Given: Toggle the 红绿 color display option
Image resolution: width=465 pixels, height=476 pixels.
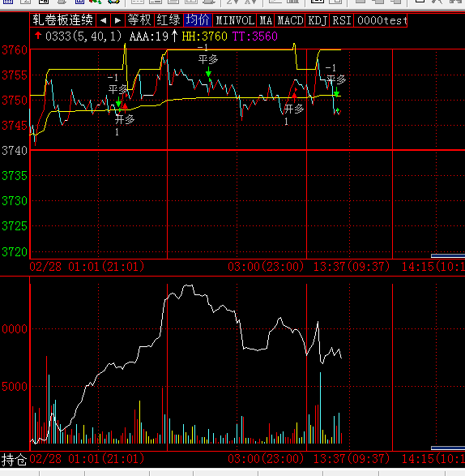Looking at the screenshot, I should coord(169,20).
